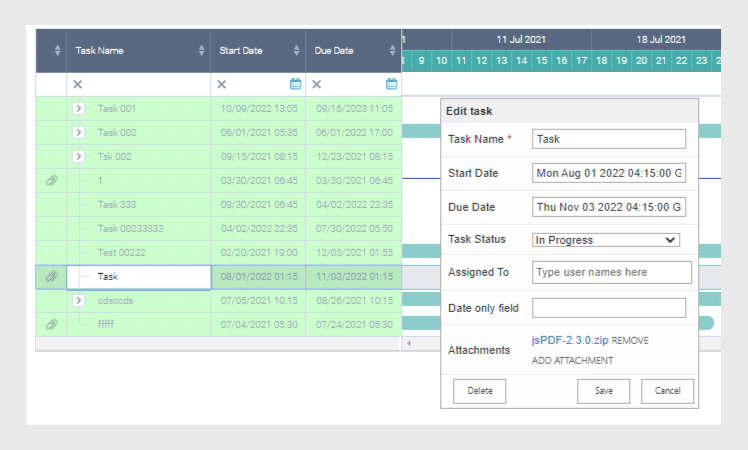Click due date 07/30/2022 05:50
Screen dimensions: 748x450
(354, 228)
